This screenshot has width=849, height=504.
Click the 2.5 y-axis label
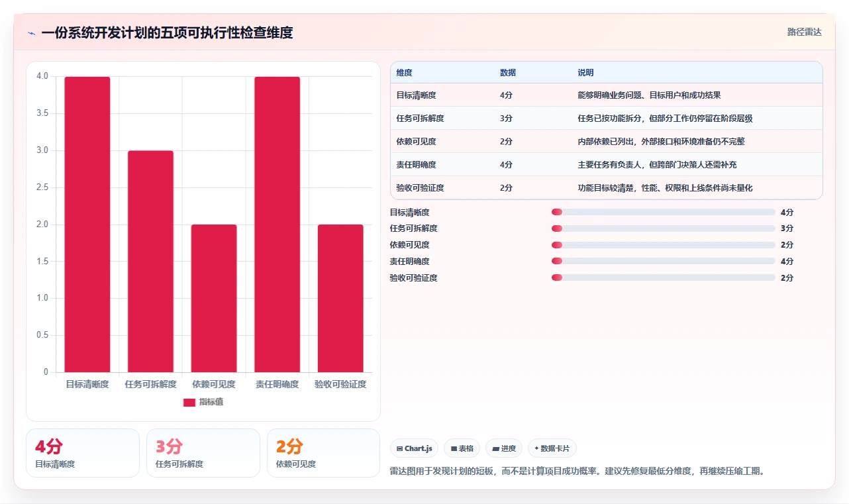(x=42, y=187)
